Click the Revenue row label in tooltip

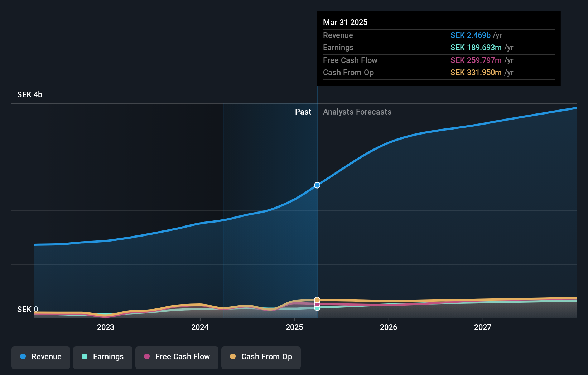tap(338, 35)
